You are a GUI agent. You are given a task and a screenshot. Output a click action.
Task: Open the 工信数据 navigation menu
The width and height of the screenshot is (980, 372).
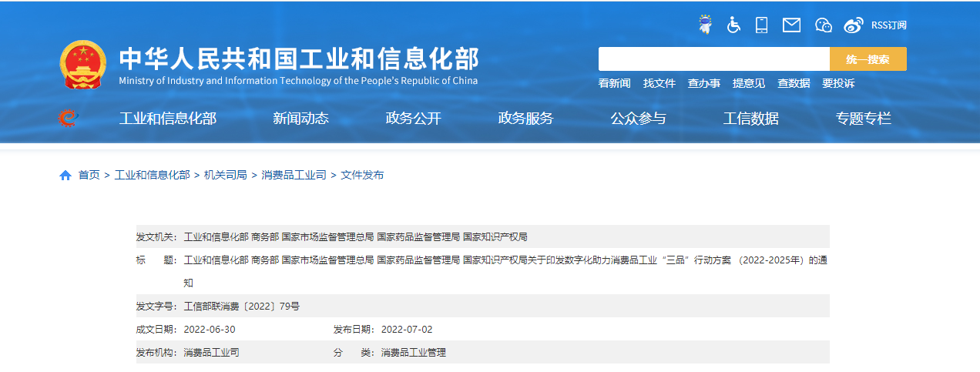(750, 118)
